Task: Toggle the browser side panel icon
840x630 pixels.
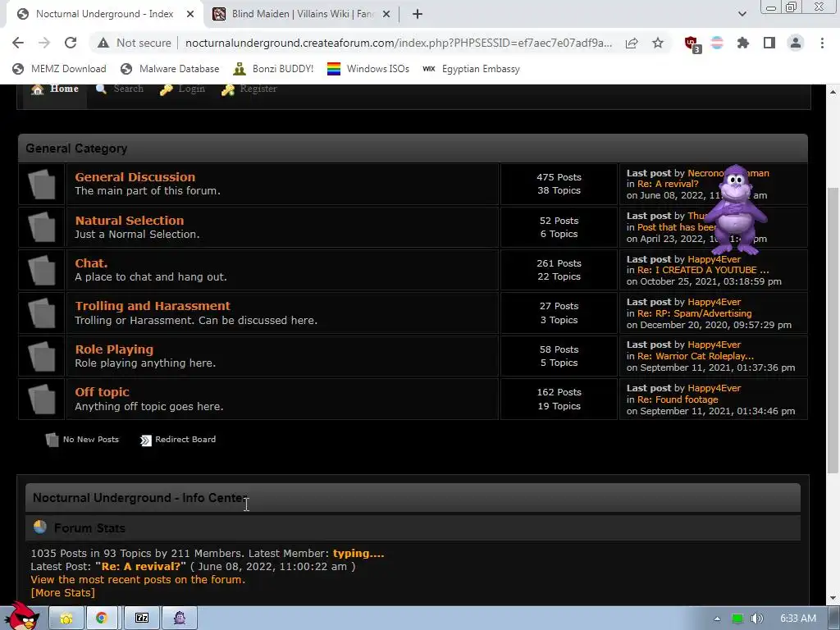Action: tap(769, 43)
